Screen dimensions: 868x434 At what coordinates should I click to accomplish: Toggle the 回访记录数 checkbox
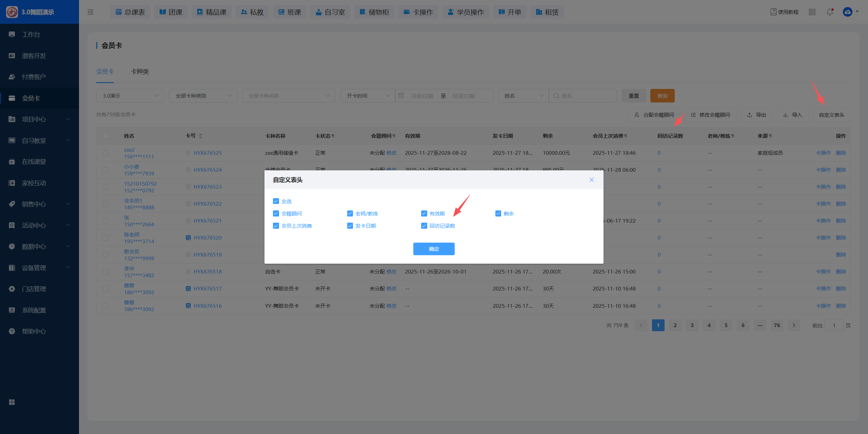click(424, 226)
